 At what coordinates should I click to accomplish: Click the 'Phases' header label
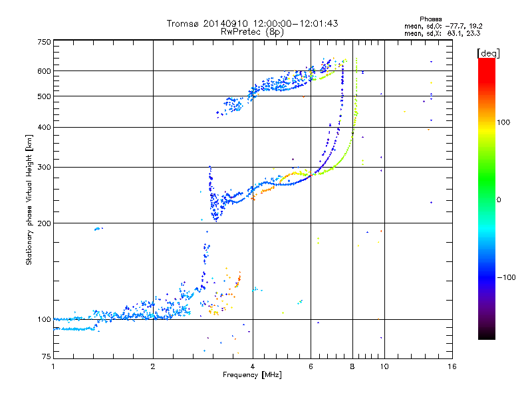tap(430, 19)
